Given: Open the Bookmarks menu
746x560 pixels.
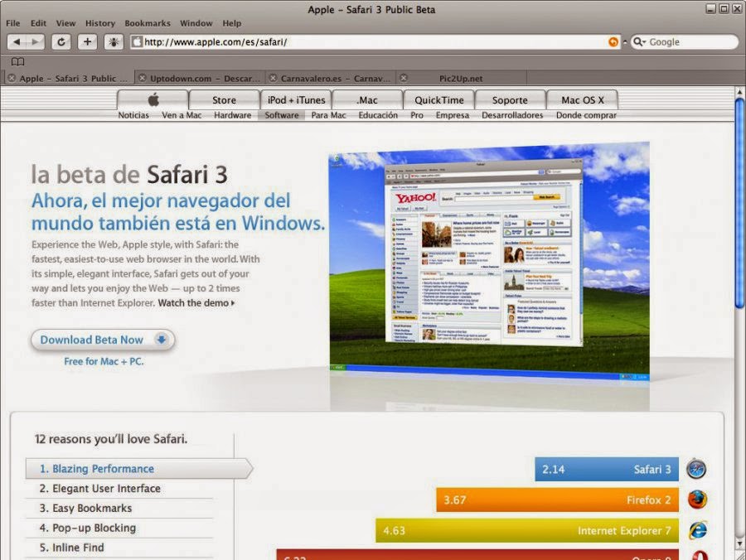Looking at the screenshot, I should point(148,23).
